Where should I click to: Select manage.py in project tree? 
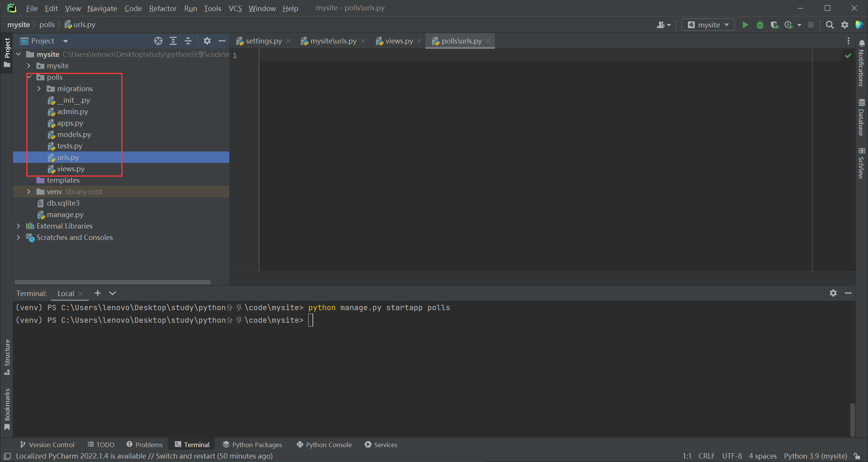(x=65, y=214)
